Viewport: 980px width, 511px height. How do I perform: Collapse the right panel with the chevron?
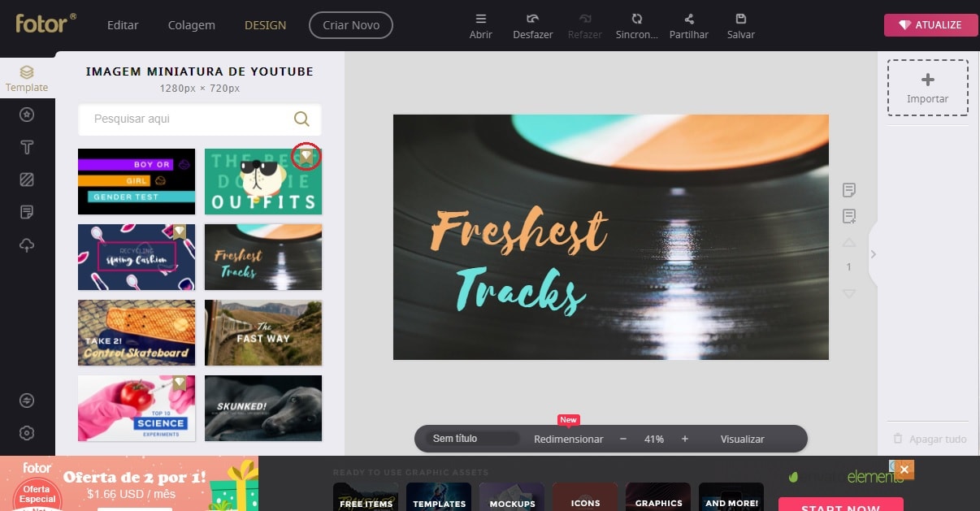pyautogui.click(x=874, y=254)
